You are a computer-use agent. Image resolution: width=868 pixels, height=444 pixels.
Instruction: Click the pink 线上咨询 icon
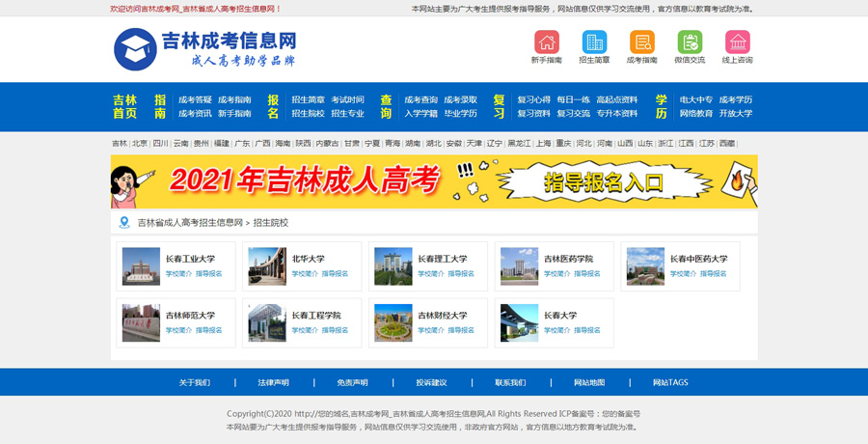pyautogui.click(x=737, y=42)
